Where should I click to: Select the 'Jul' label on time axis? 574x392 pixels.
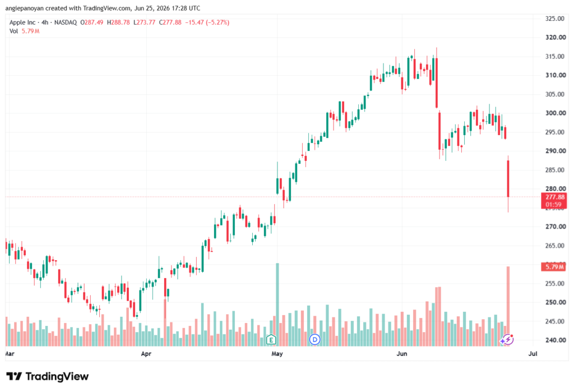tap(533, 353)
